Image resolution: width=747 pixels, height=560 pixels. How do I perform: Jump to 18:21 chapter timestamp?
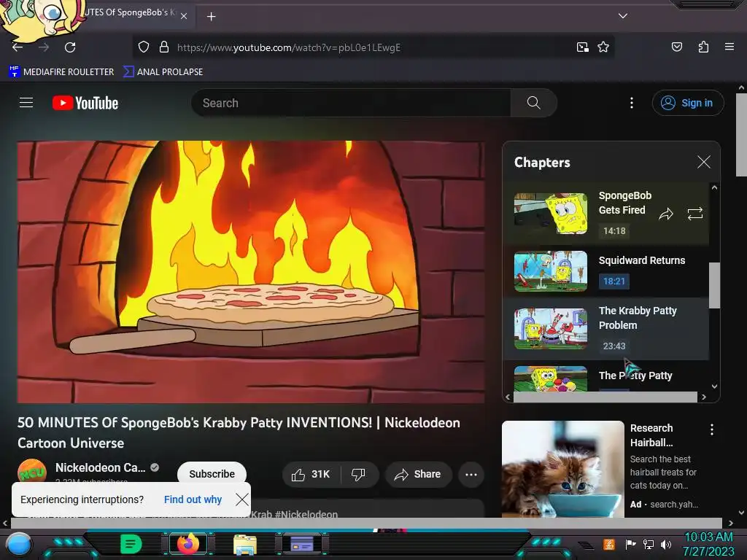tap(614, 281)
